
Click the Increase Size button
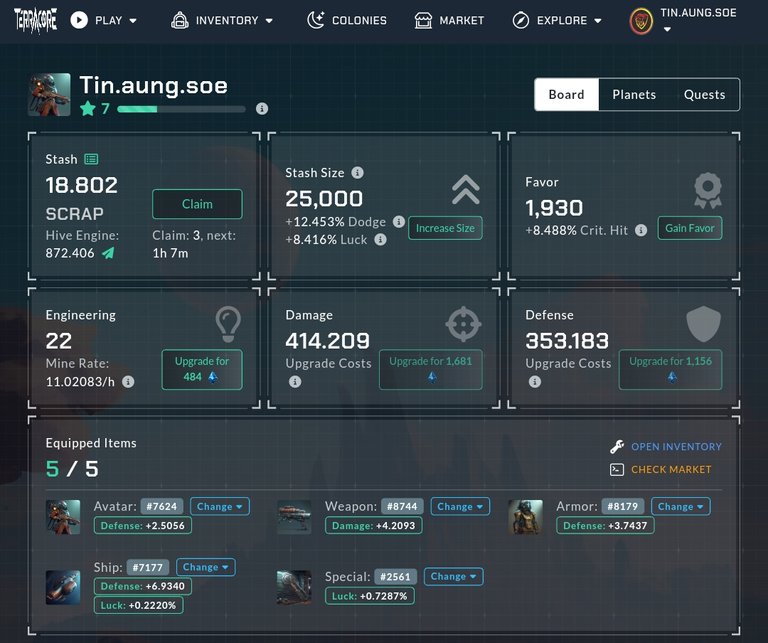coord(445,228)
